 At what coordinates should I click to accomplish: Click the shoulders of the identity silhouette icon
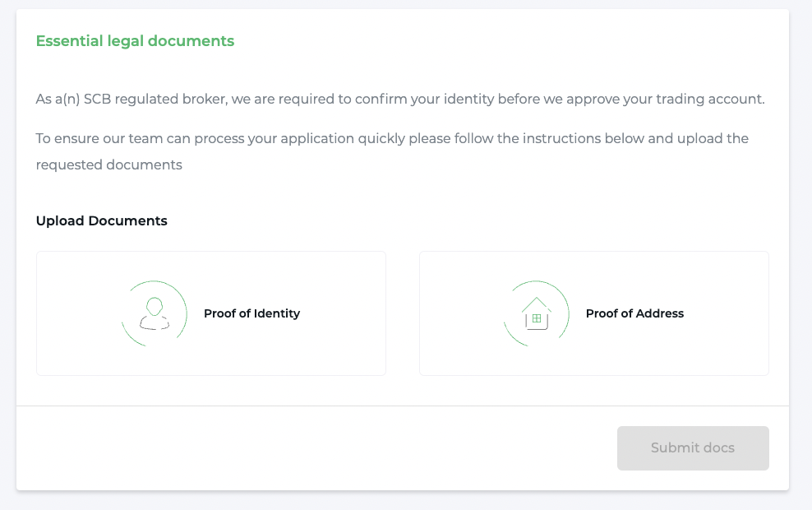[x=154, y=323]
